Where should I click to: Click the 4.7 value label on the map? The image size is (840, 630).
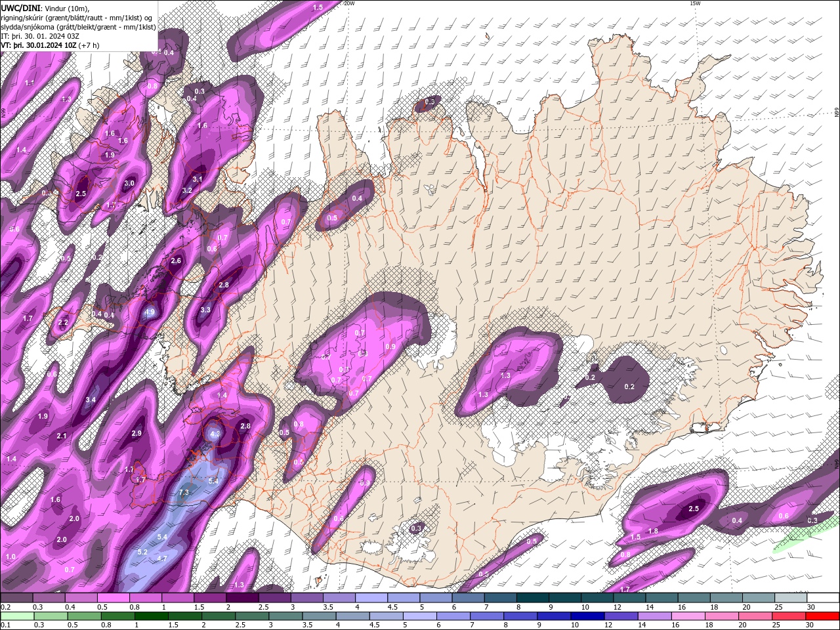[163, 558]
